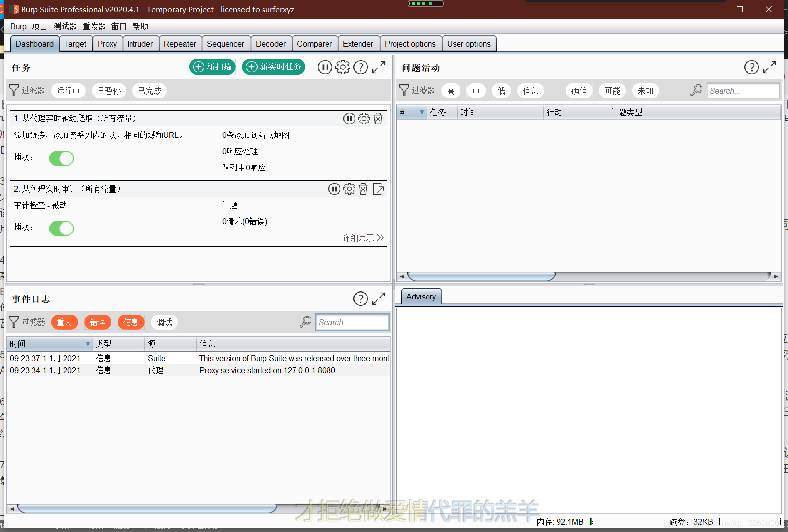
Task: Open the 重发器 menu
Action: point(94,26)
